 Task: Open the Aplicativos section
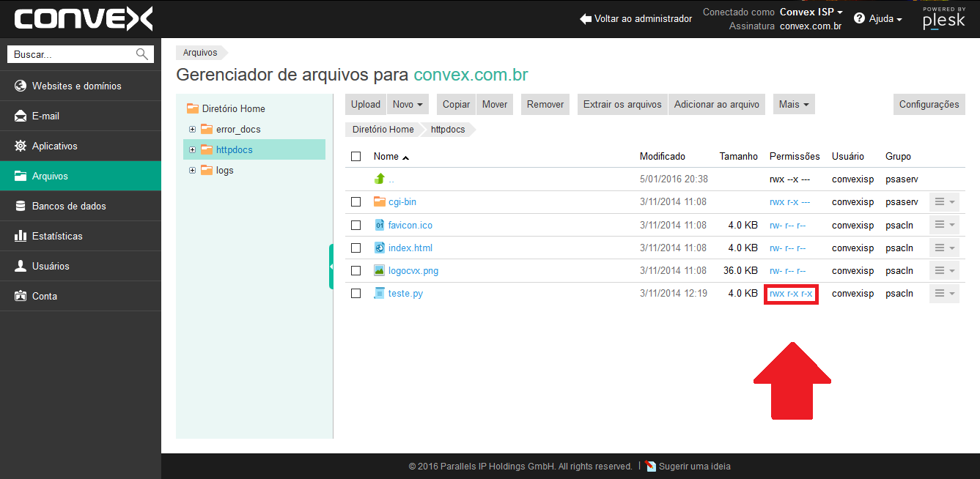[x=81, y=146]
